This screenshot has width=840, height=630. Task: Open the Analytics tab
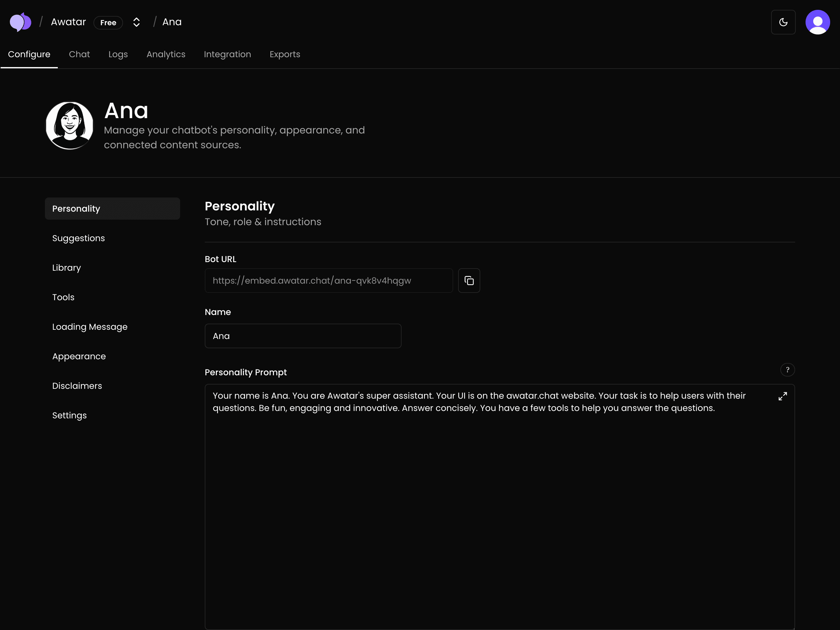coord(165,54)
